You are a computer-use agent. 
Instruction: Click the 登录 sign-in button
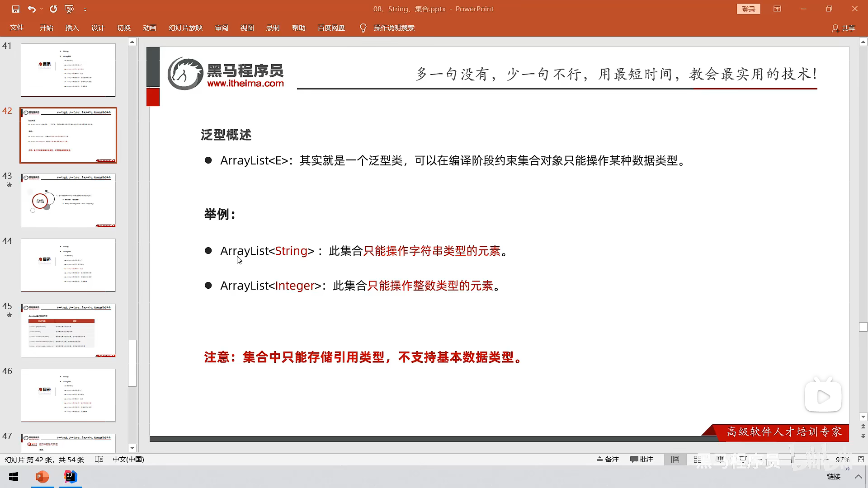748,9
